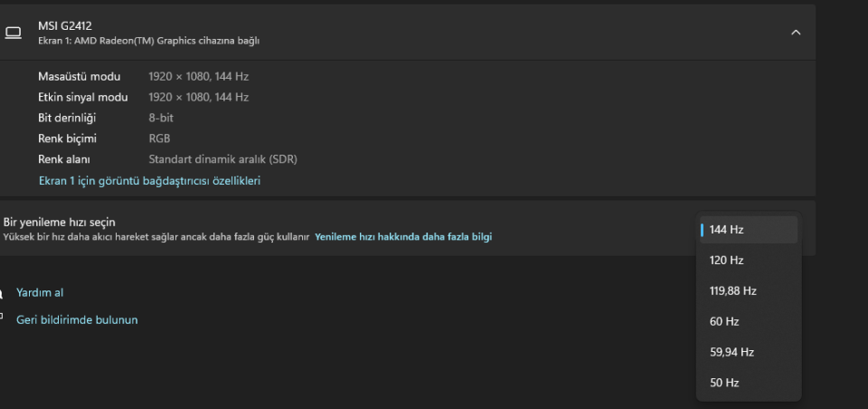Click the monitor icon beside MSI G2412
Screen dimensions: 868x409
tap(13, 33)
